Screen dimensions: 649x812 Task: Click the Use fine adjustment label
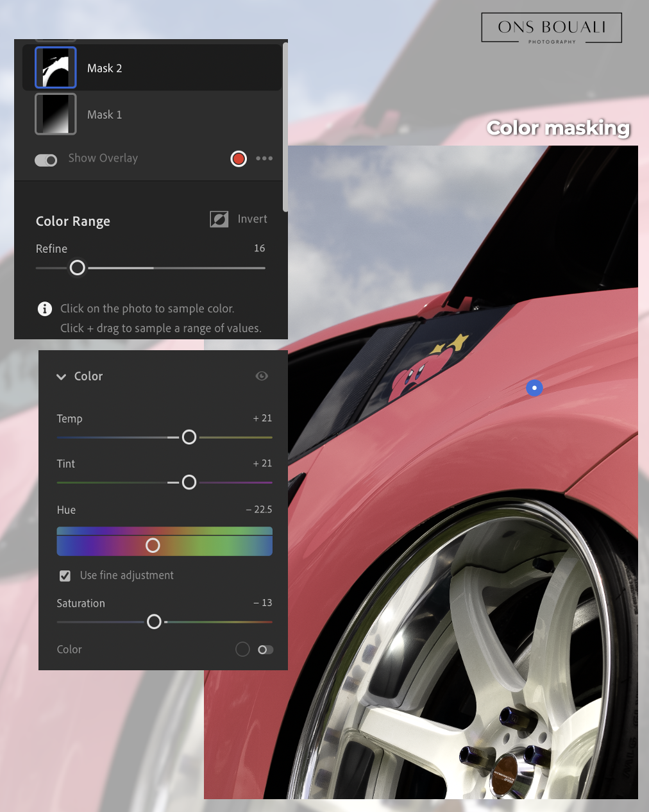click(127, 575)
